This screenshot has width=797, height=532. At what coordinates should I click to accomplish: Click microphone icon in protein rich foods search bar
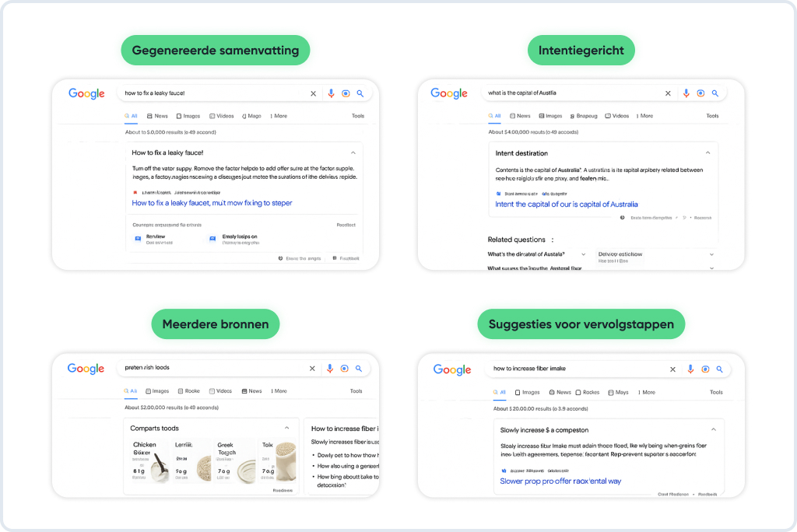click(x=330, y=369)
